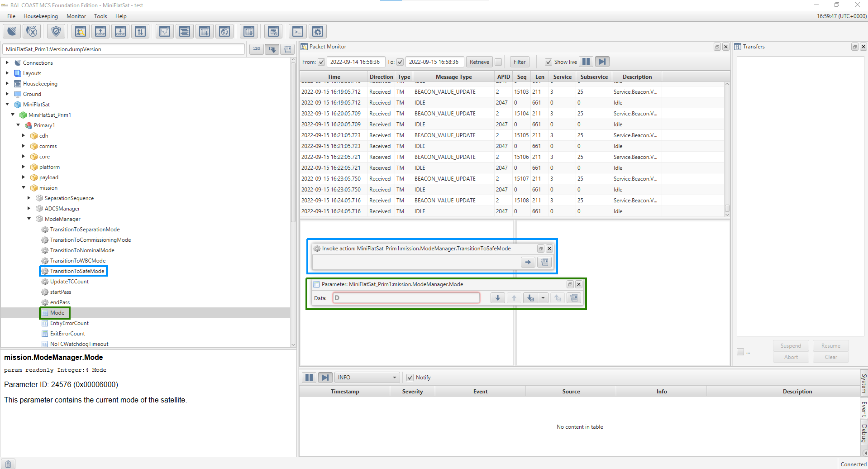Screen dimensions: 868x469
Task: Toggle the Show live checkbox
Action: click(x=548, y=62)
